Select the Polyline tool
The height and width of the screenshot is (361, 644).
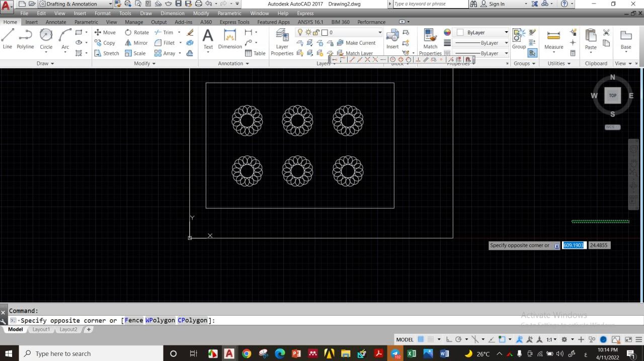tap(25, 38)
